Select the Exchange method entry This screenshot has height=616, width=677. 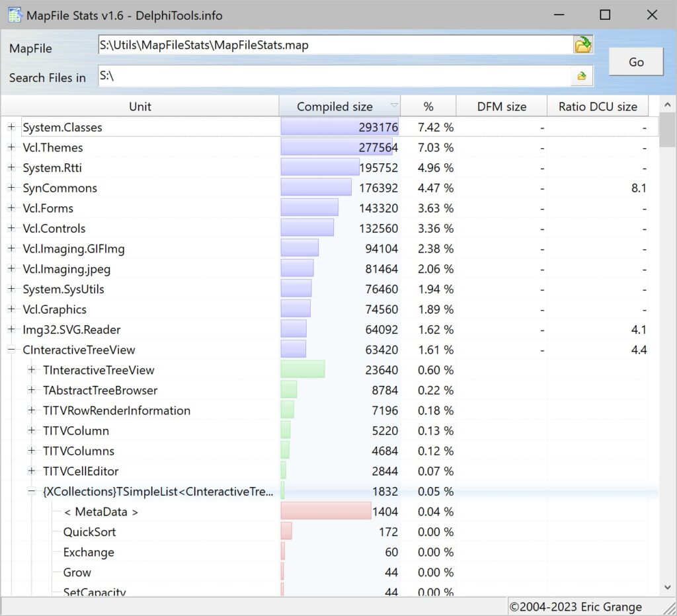[329, 552]
